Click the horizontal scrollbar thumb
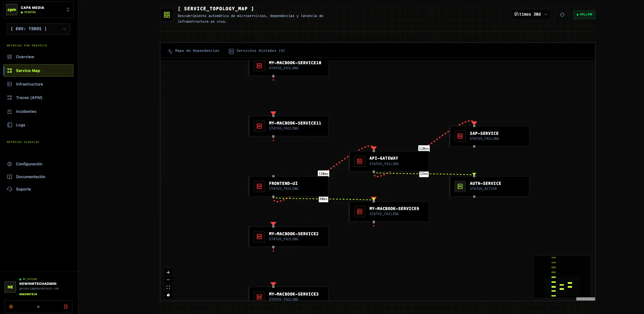 coord(586,299)
